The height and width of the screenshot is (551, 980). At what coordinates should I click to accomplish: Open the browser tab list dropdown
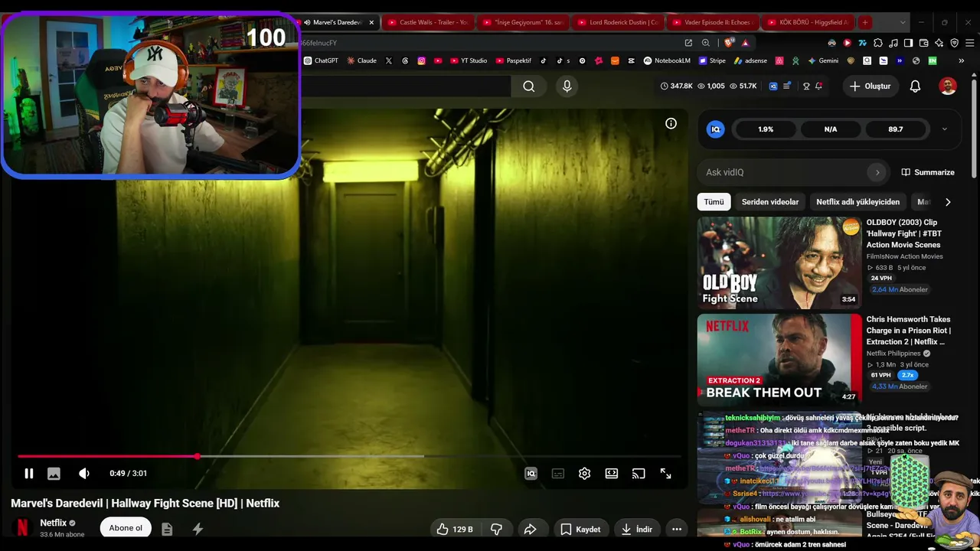pyautogui.click(x=903, y=22)
